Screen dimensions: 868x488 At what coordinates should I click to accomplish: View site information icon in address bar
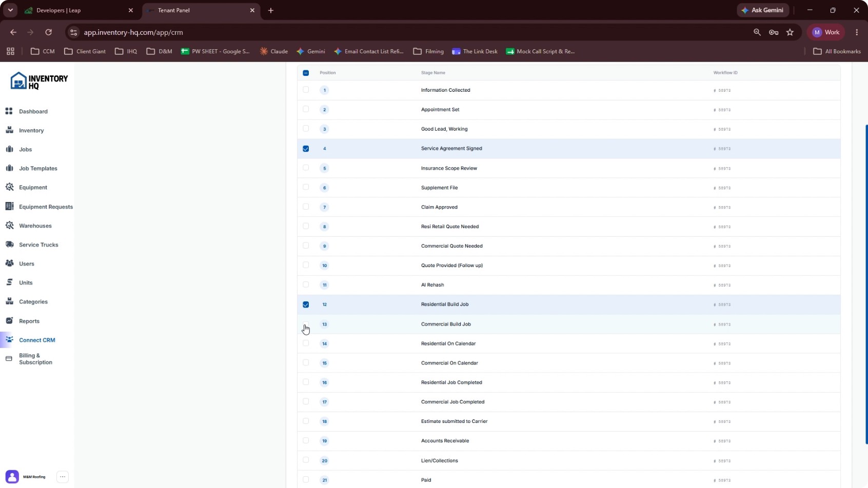(74, 32)
